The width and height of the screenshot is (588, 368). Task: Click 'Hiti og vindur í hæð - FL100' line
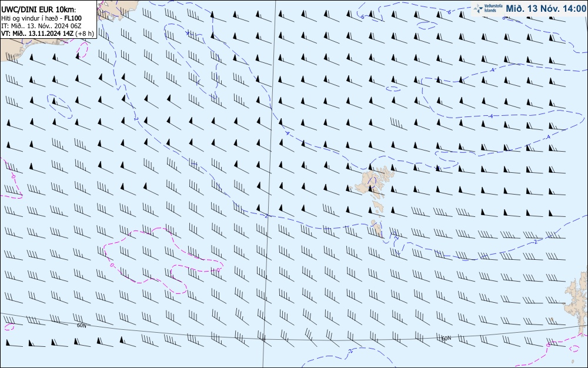click(x=41, y=18)
